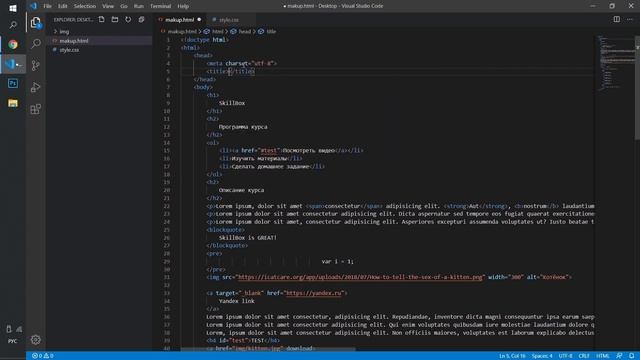
Task: Open the Explorer view in activity bar
Action: pyautogui.click(x=36, y=22)
